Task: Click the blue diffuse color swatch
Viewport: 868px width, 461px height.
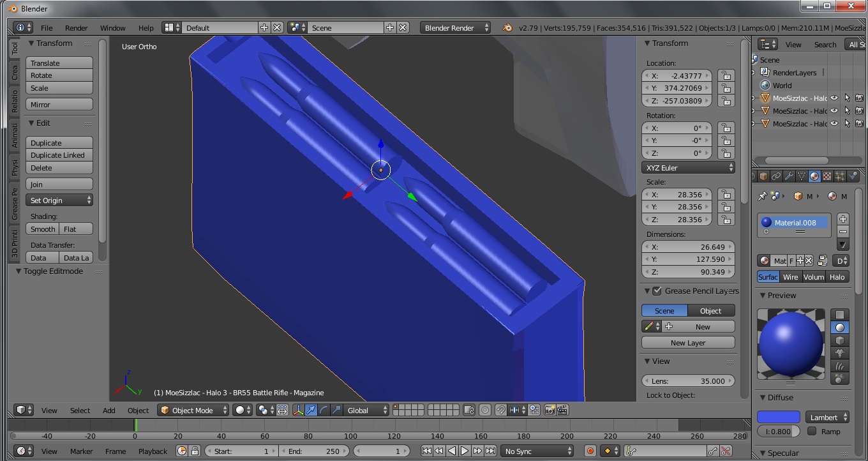Action: pyautogui.click(x=778, y=418)
